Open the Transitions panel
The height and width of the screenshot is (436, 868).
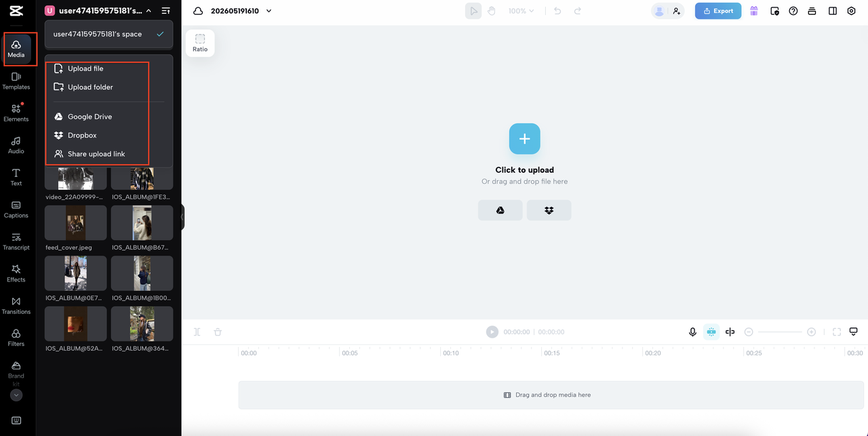click(x=16, y=306)
